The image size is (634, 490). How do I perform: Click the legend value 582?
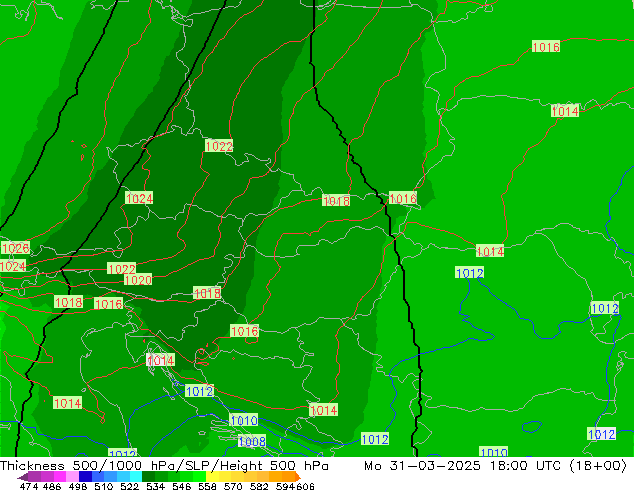pos(259,486)
